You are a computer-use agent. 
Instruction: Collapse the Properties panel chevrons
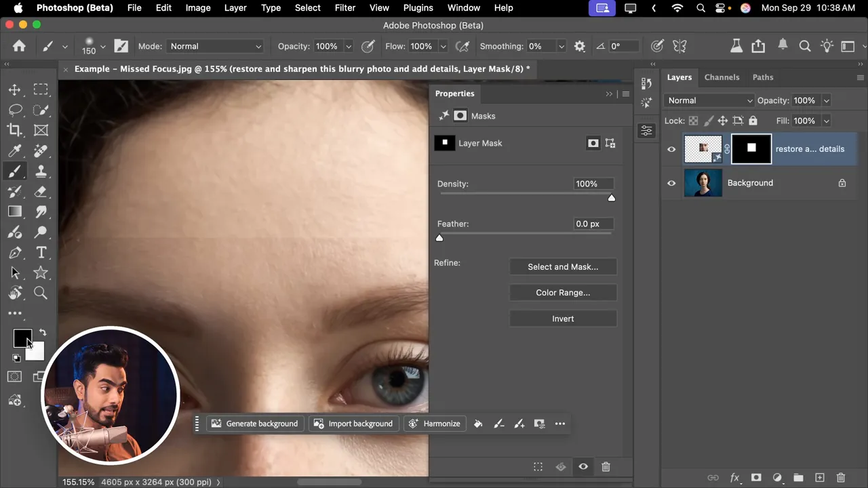point(609,94)
